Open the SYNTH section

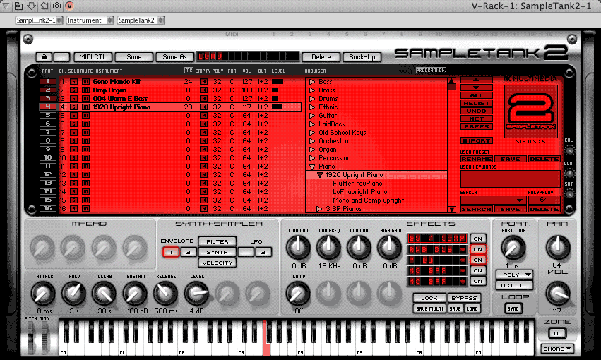[x=217, y=252]
